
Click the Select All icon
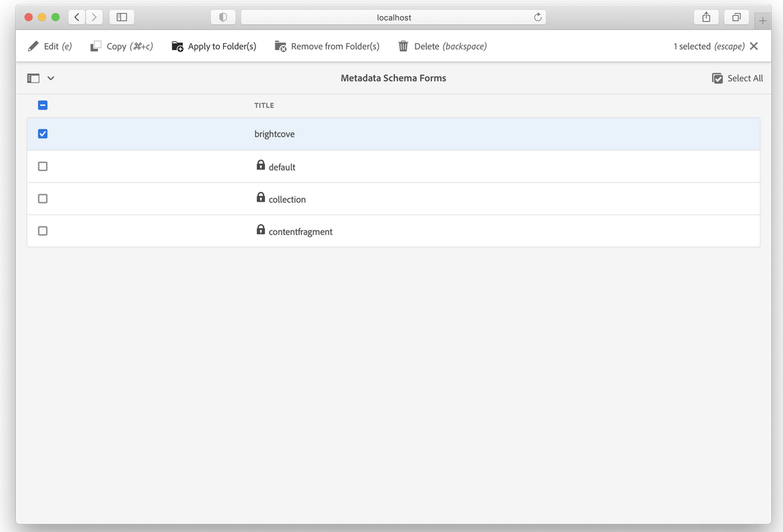717,78
